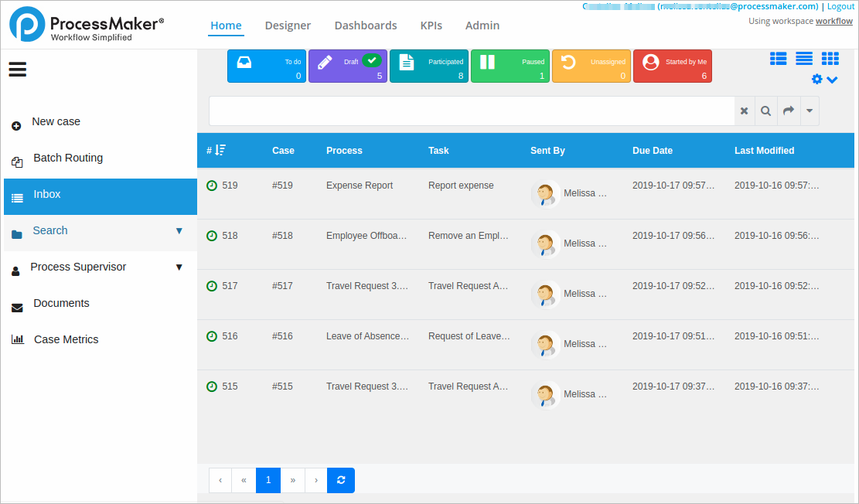Switch to list view layout
The image size is (859, 504).
(804, 58)
